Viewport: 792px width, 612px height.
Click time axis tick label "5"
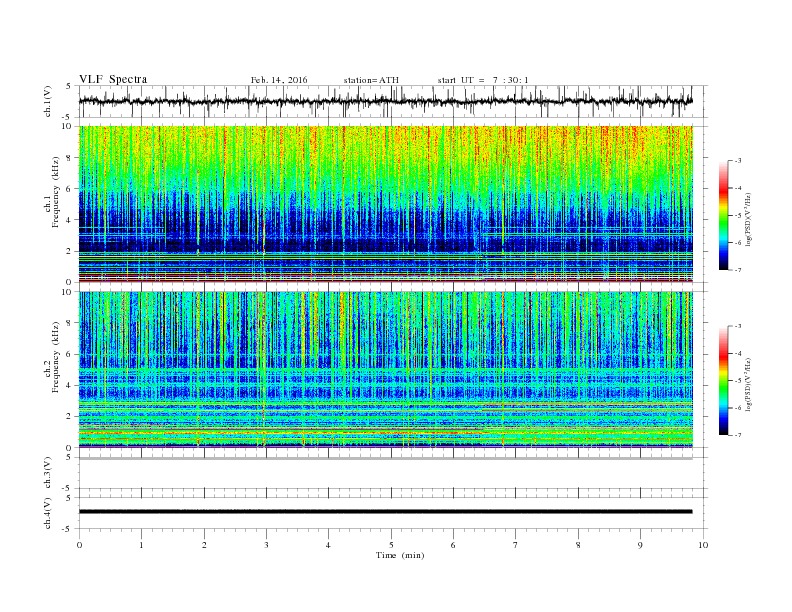[391, 545]
